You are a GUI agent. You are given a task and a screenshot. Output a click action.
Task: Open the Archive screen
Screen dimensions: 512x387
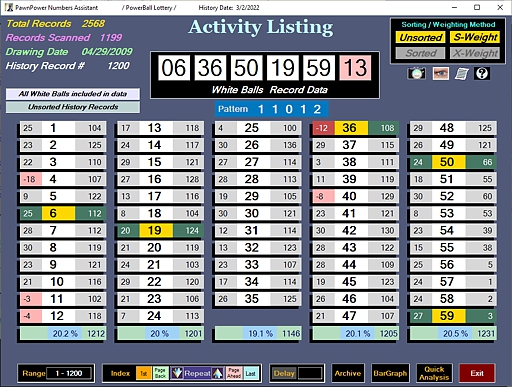pos(348,373)
